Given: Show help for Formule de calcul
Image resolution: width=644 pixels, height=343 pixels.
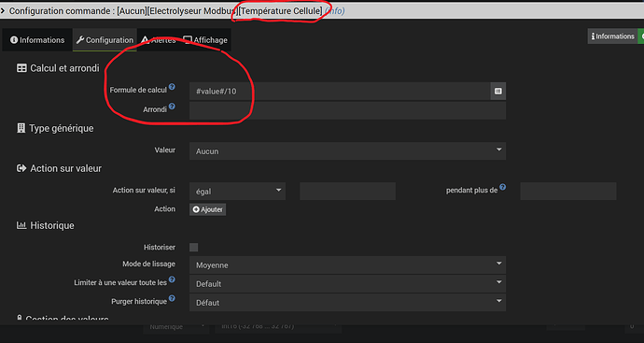Looking at the screenshot, I should (x=172, y=87).
